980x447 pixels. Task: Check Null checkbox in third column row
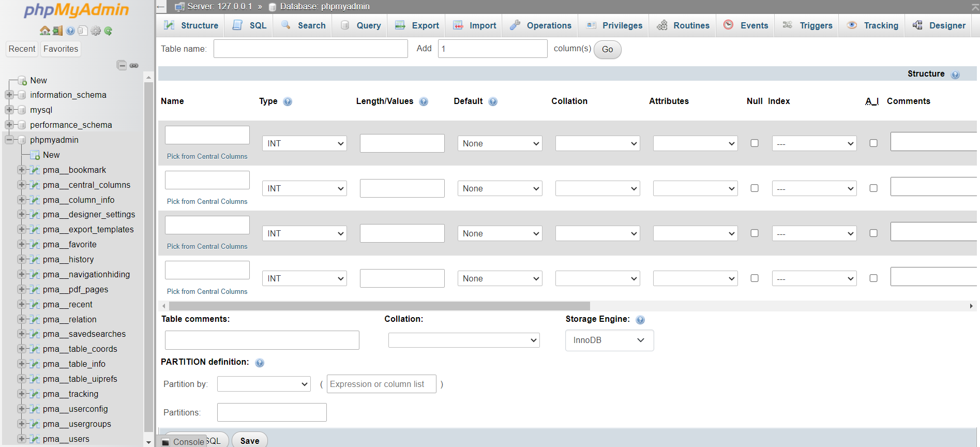(x=755, y=233)
